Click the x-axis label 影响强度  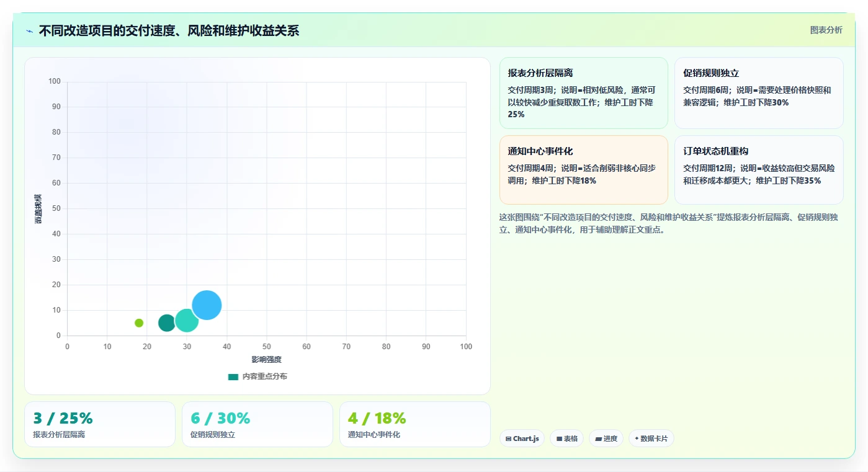(266, 359)
